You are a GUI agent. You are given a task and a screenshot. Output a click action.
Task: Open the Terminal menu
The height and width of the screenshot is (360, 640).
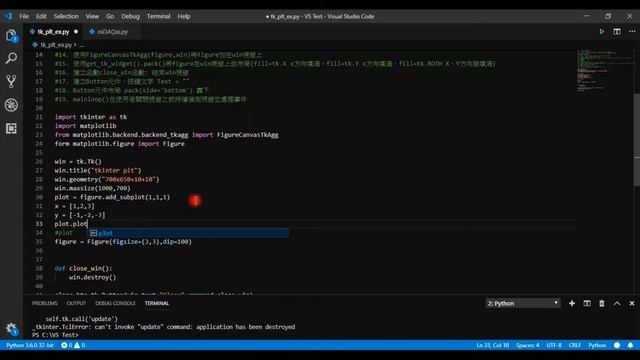[x=158, y=16]
